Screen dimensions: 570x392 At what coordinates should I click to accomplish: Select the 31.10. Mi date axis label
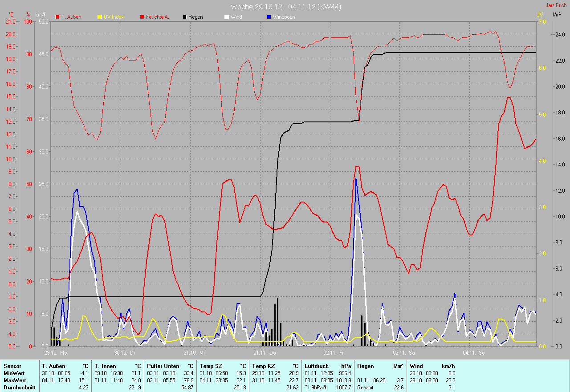tap(194, 352)
